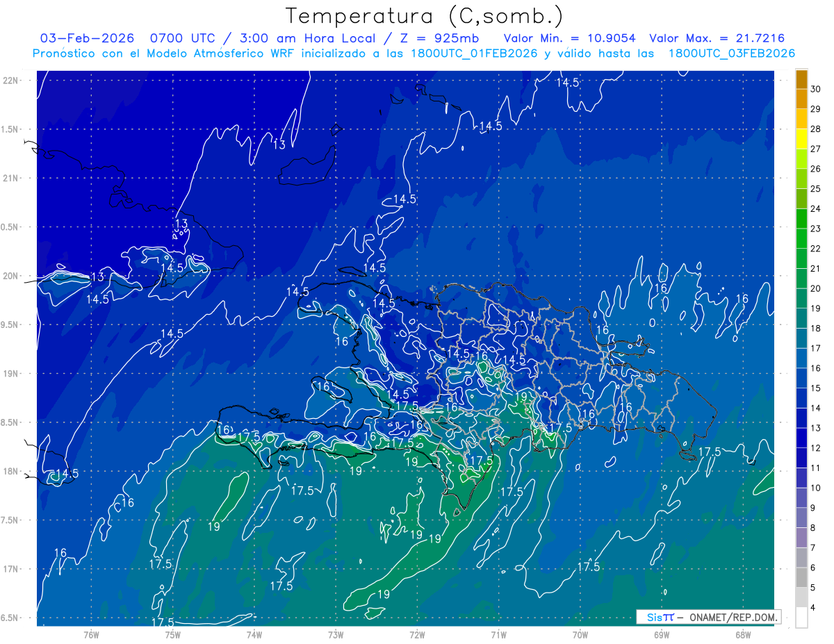The image size is (834, 644).
Task: Click the "68W" longitude axis label
Action: 743,635
